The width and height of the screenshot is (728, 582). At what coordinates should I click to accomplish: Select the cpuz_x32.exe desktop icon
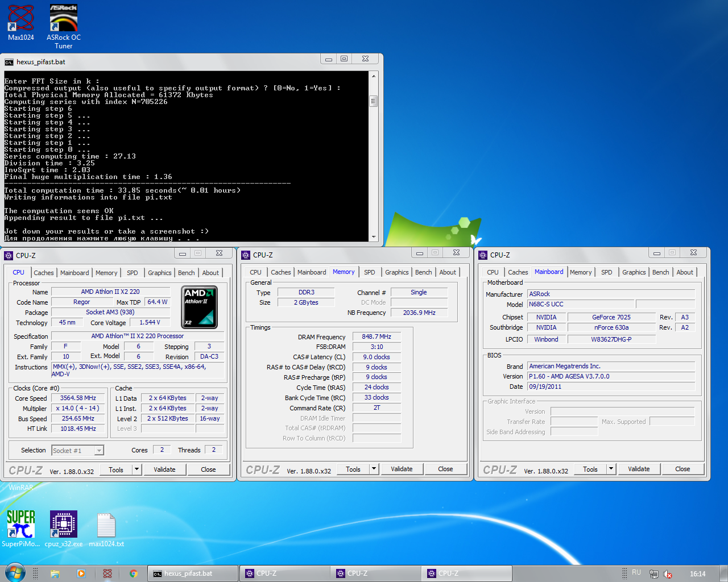[64, 529]
